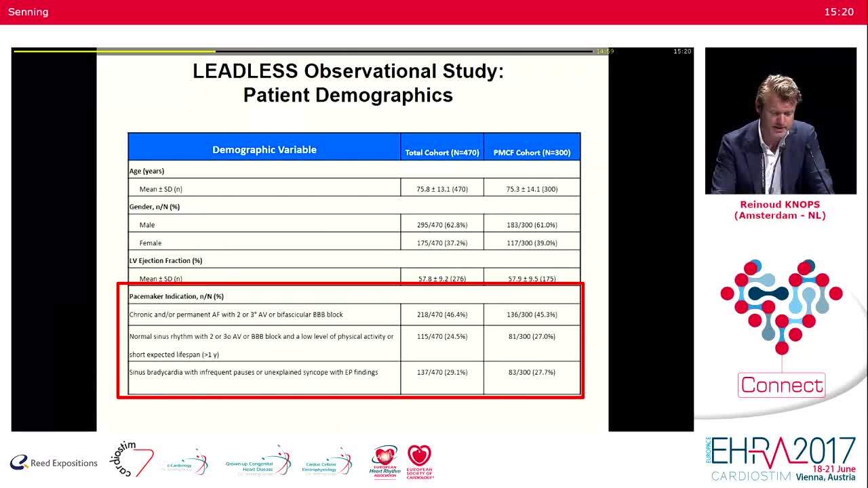Click the Normal sinus rhythm row label
Viewport: 868px width, 488px height.
click(261, 345)
